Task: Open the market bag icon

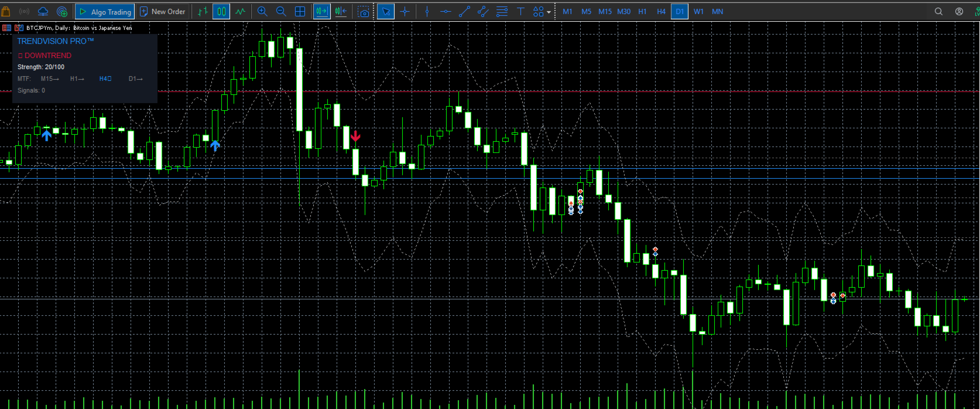Action: point(6,11)
